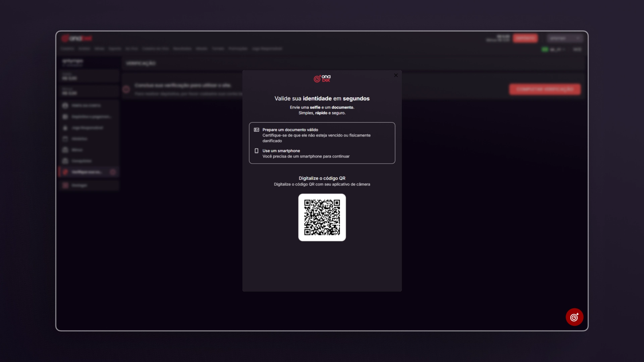644x362 pixels.
Task: Click the 'Prepare um documento válido' text
Action: tap(290, 130)
